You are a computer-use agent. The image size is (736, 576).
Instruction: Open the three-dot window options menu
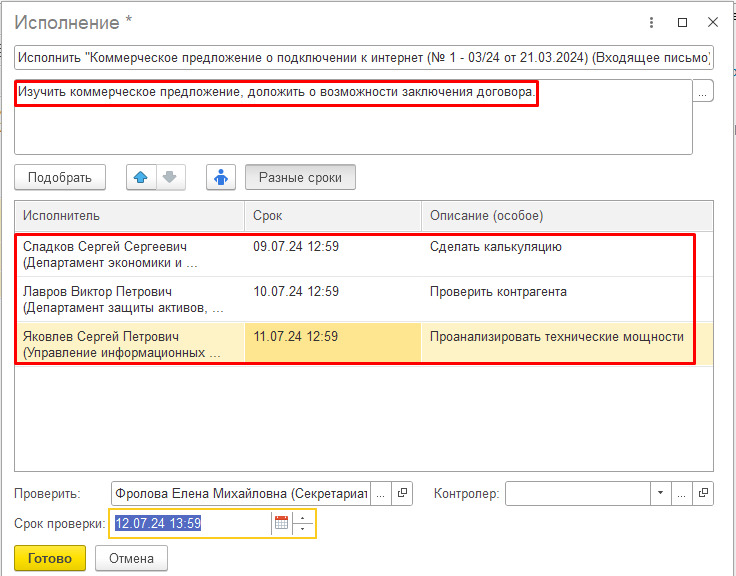(x=652, y=21)
